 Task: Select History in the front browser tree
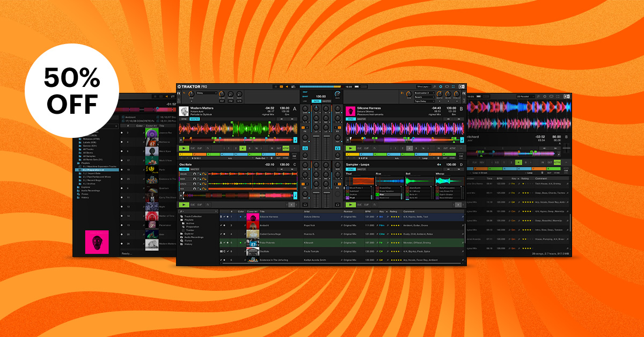click(x=188, y=244)
